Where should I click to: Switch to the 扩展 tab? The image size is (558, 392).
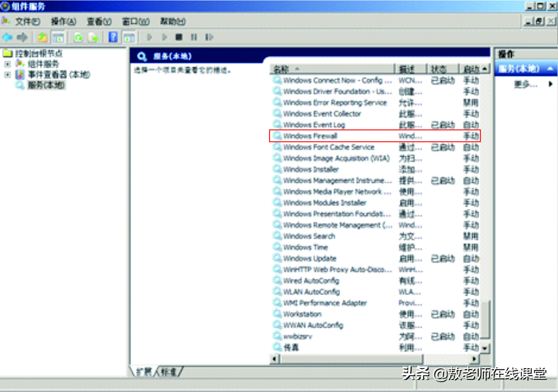point(144,371)
